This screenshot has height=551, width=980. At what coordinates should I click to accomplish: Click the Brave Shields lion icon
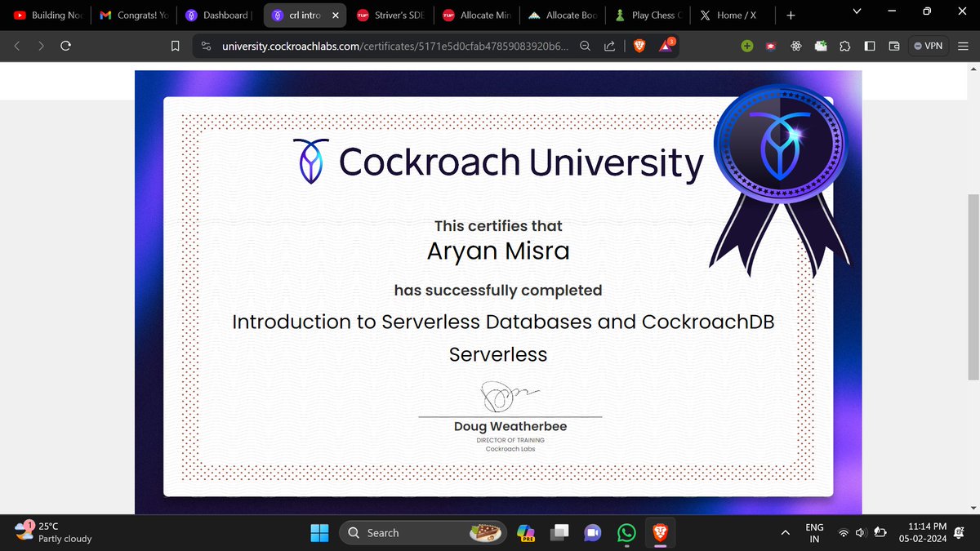pos(638,46)
